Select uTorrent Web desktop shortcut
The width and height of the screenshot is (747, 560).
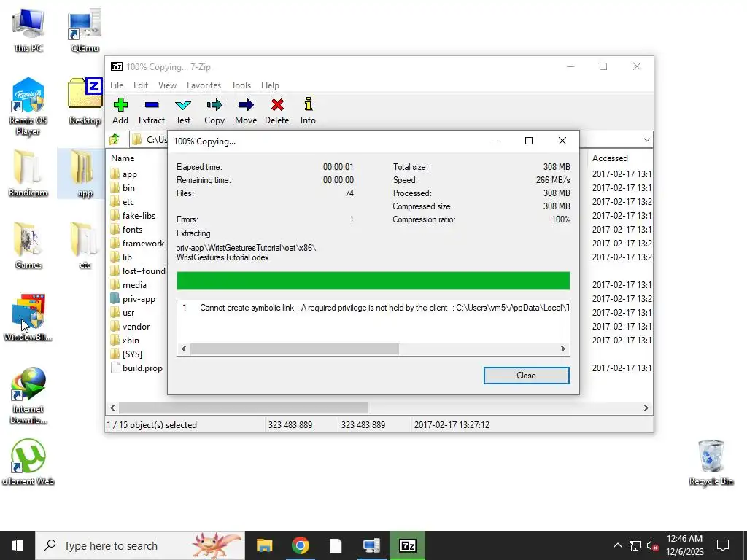pyautogui.click(x=28, y=462)
